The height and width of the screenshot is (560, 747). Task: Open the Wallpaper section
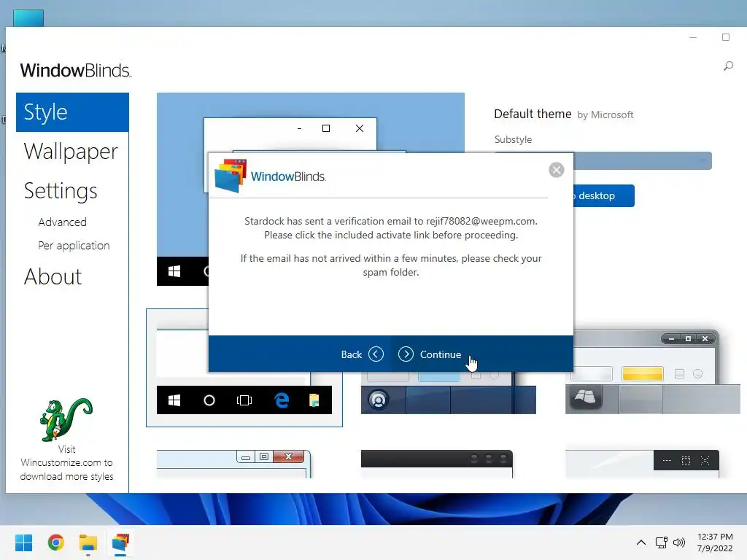(71, 152)
